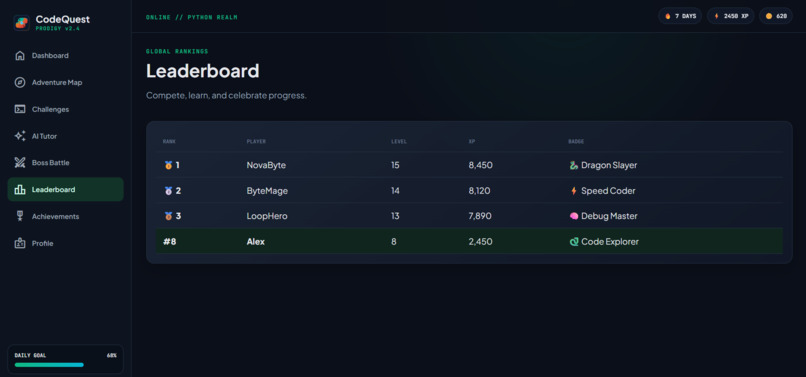The width and height of the screenshot is (806, 377).
Task: Select player NovaByte
Action: 266,165
